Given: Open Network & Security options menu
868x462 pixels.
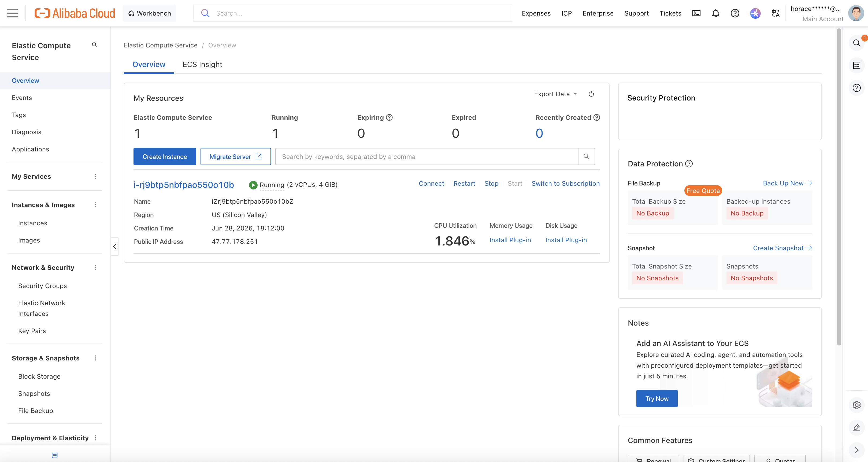Looking at the screenshot, I should click(95, 267).
